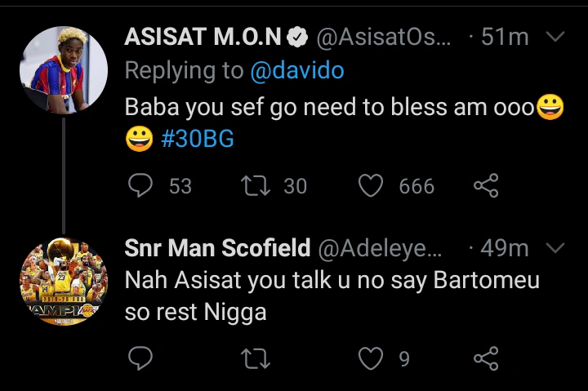Open options chevron on ASISAT's tweet
Screen dimensions: 588x391
555,37
